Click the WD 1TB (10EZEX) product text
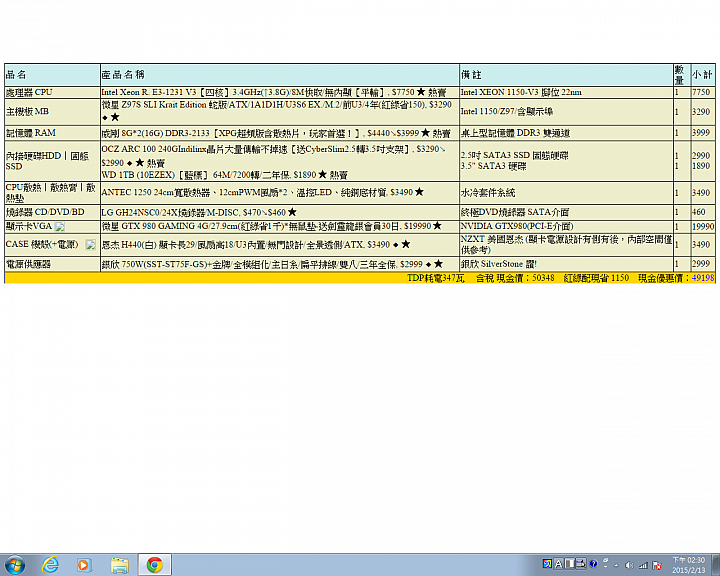 point(225,175)
